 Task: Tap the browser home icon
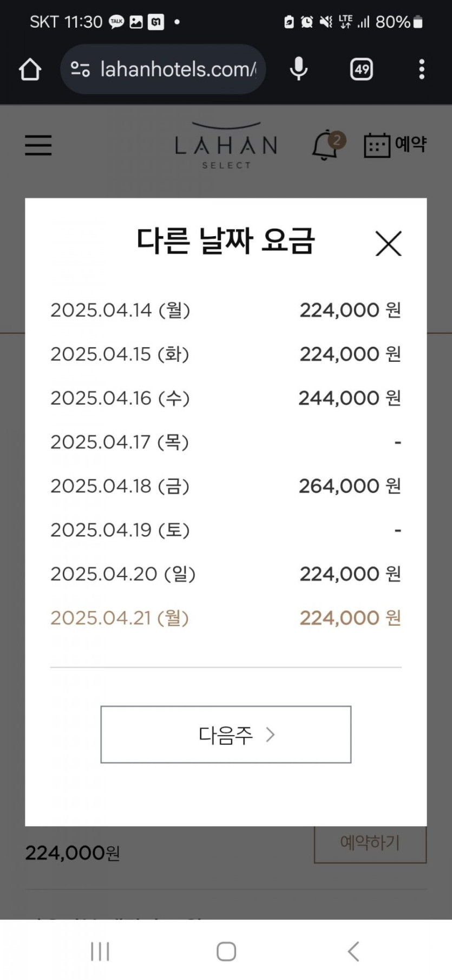30,69
